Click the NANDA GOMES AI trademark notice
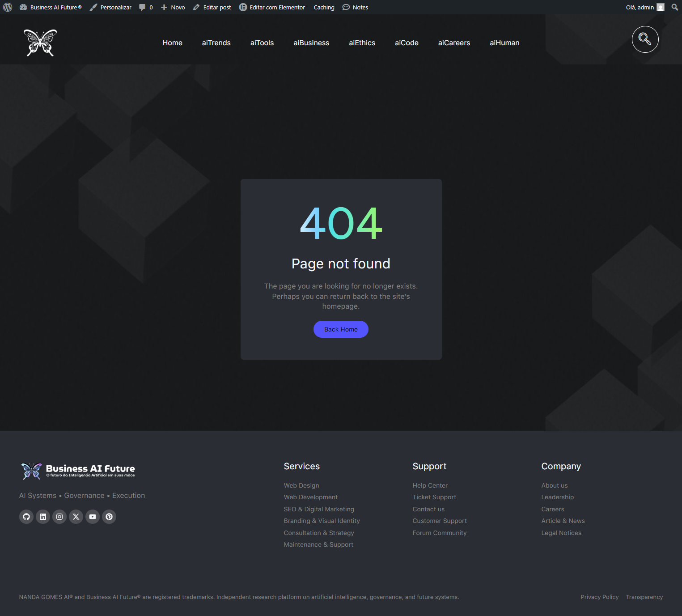Viewport: 682px width, 616px height. click(239, 597)
